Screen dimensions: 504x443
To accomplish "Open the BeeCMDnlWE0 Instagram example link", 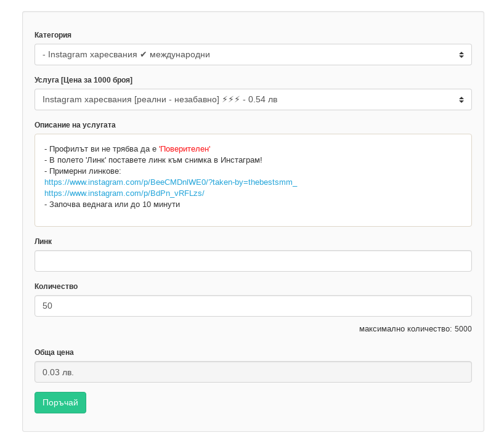I will point(171,182).
